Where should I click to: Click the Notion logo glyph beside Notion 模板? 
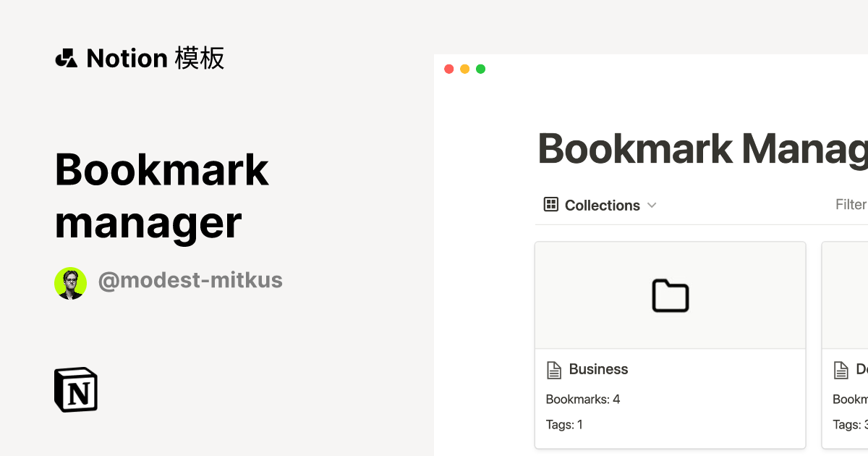pos(66,58)
